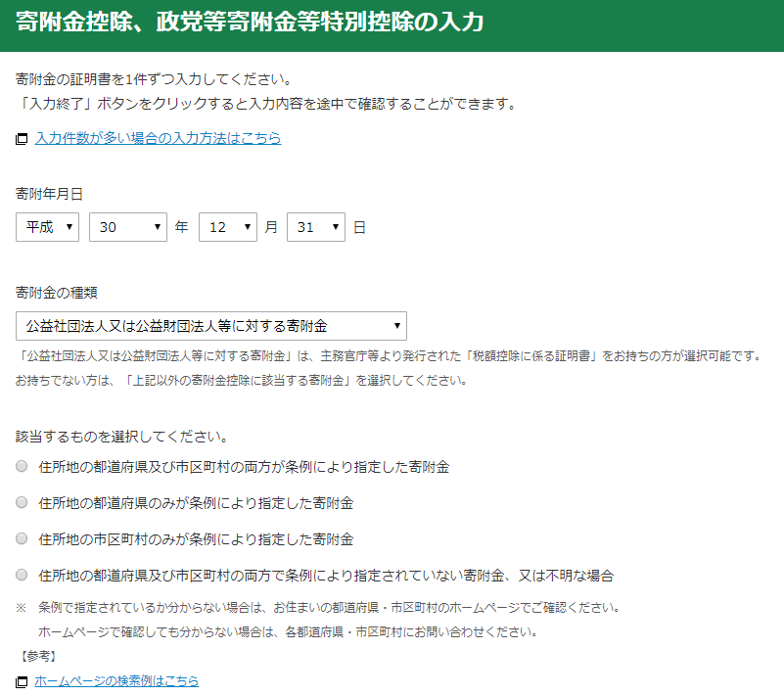Click the dropdown arrow on the day 31 selector
This screenshot has width=784, height=696.
point(335,226)
